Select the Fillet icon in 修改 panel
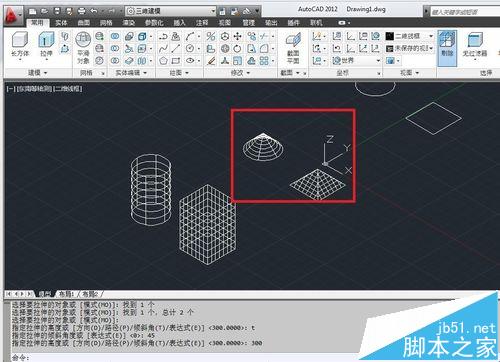Screen dimensions: 500x362 point(264,49)
